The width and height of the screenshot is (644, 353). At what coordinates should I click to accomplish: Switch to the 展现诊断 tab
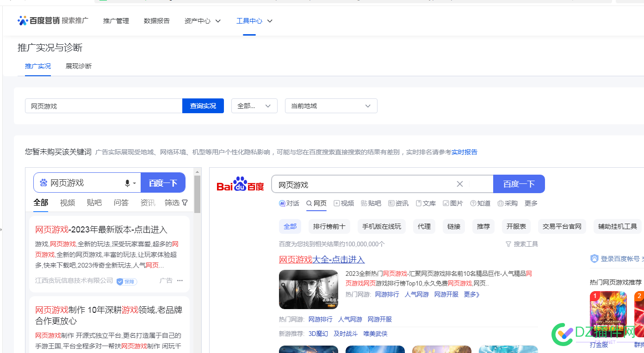coord(79,66)
